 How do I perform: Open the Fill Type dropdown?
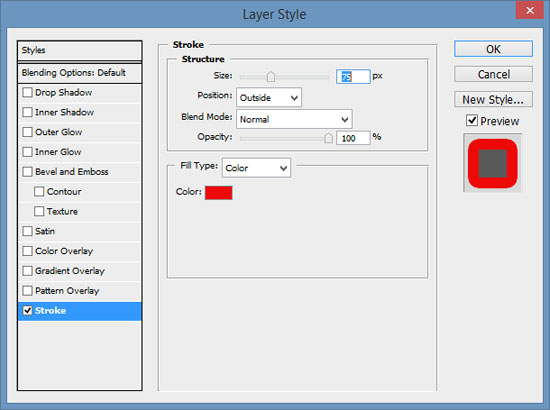pyautogui.click(x=256, y=168)
